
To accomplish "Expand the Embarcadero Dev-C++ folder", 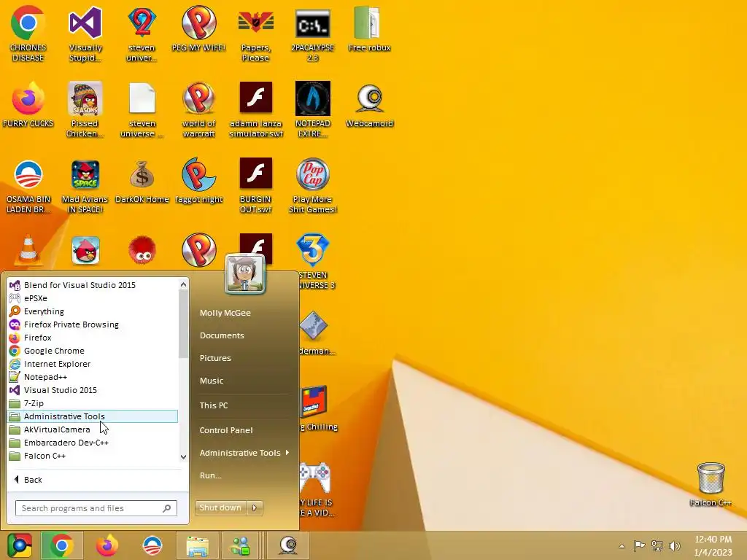I will (93, 443).
